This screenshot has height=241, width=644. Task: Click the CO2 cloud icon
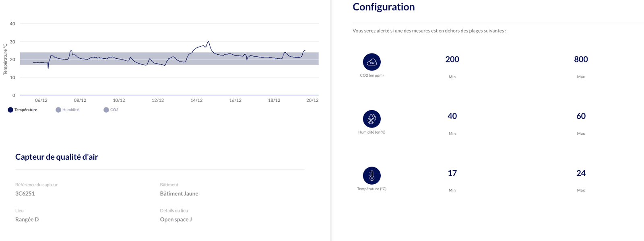coord(372,62)
